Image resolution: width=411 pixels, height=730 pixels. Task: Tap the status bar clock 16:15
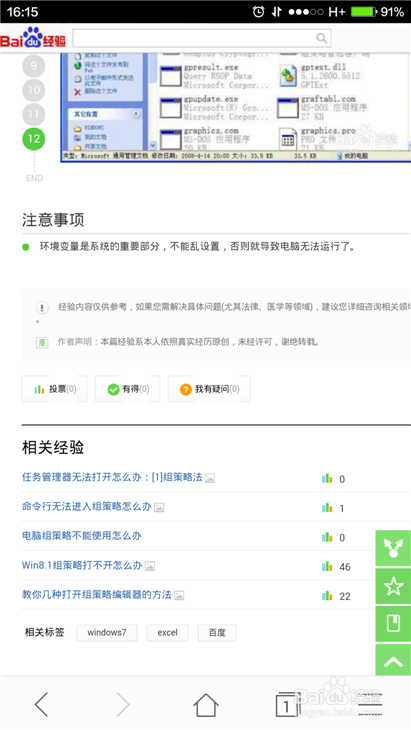(22, 12)
